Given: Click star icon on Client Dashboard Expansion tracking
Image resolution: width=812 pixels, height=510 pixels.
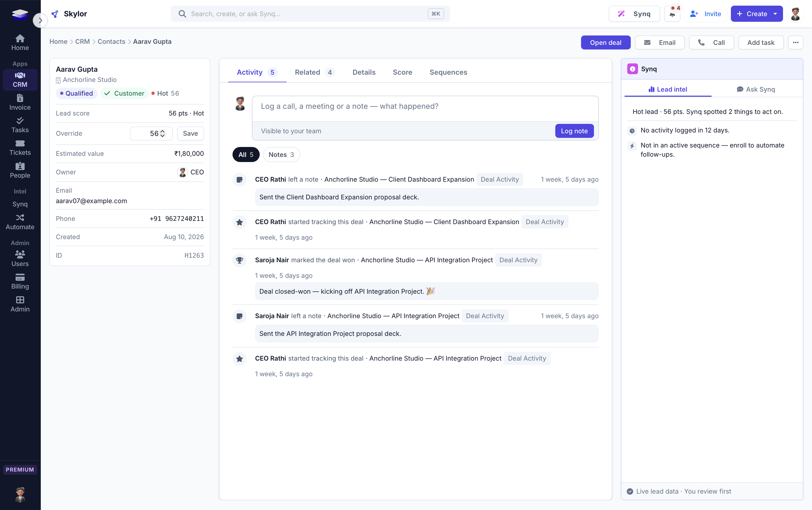Looking at the screenshot, I should (240, 222).
